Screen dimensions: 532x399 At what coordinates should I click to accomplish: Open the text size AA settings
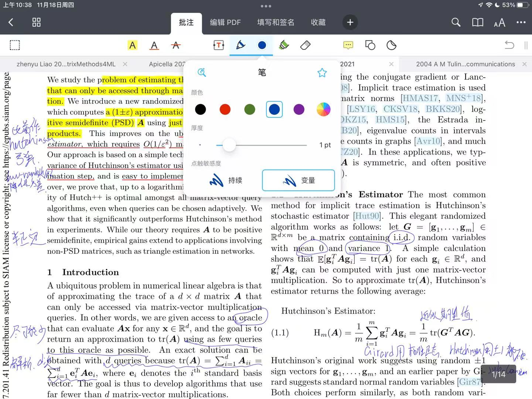coord(499,23)
